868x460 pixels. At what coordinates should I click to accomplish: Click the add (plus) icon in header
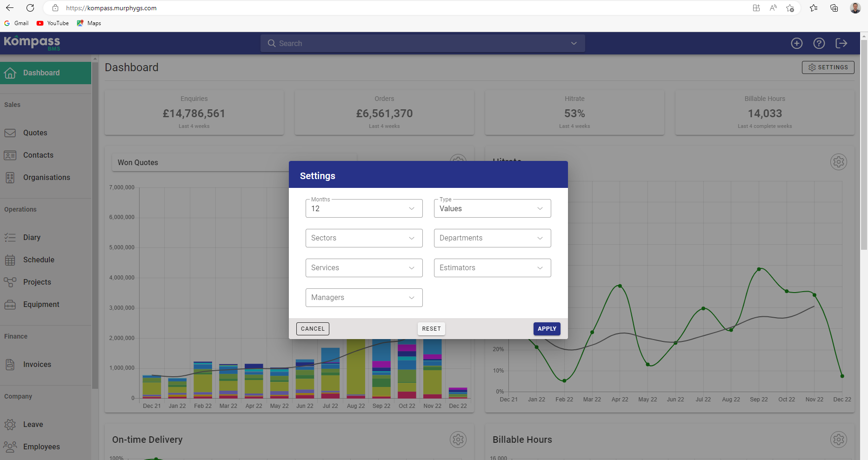click(x=797, y=43)
